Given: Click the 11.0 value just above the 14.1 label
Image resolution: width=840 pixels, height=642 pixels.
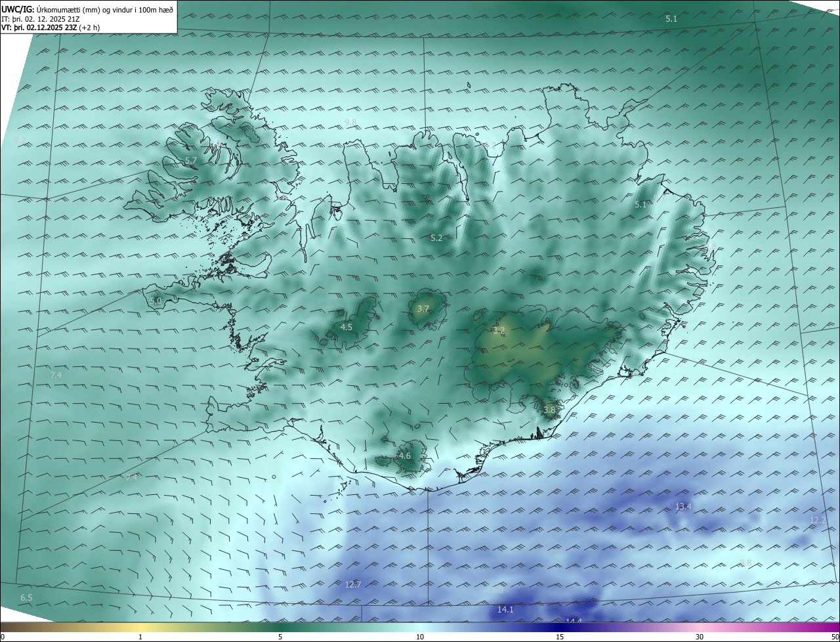Looking at the screenshot, I should click(x=495, y=590).
